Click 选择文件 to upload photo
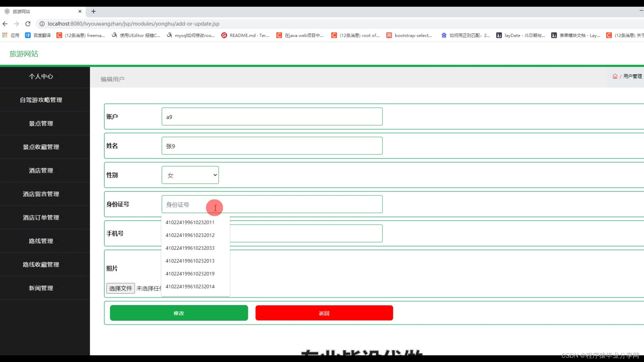 (120, 288)
